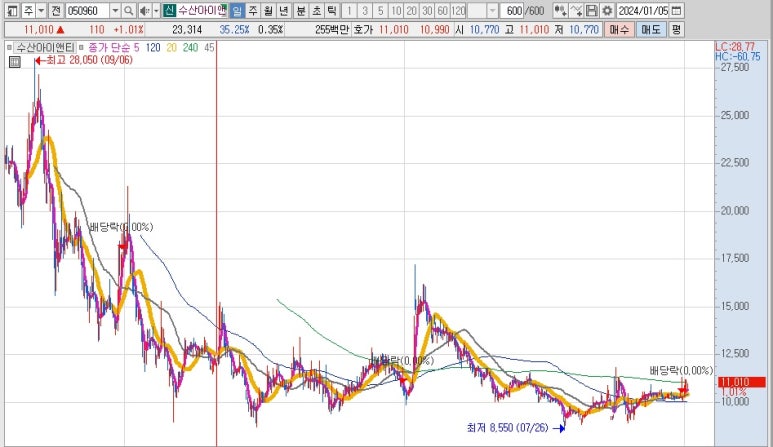Click the HC:-60.75 indicator text
Viewport: 773px width, 447px height.
(738, 57)
